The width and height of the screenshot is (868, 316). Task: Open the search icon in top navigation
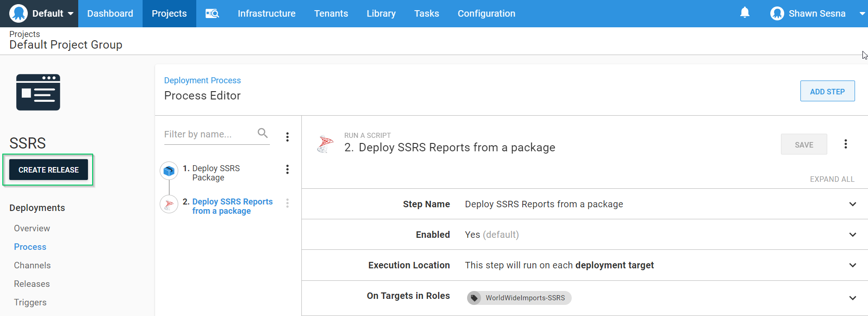point(212,13)
